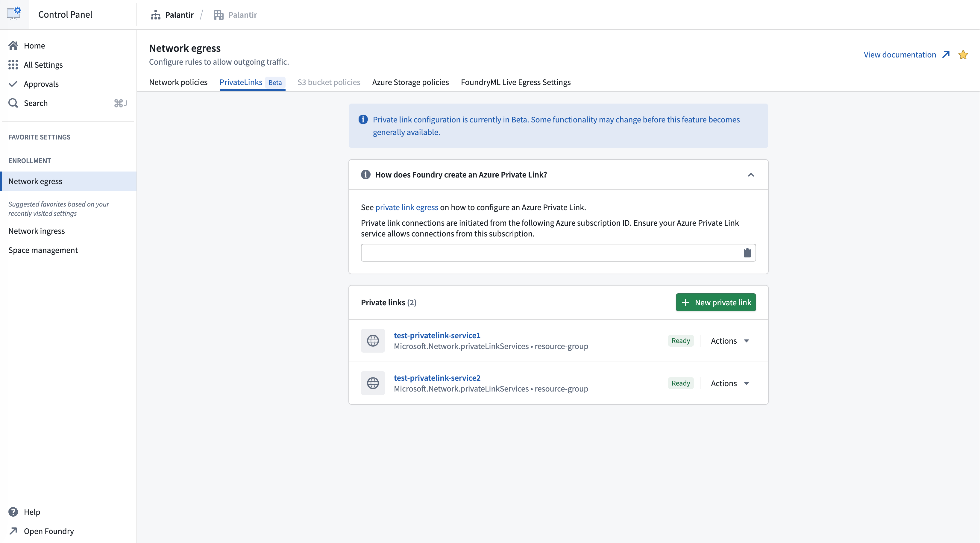Image resolution: width=980 pixels, height=543 pixels.
Task: Copy the subscription ID via clipboard icon
Action: [x=747, y=252]
